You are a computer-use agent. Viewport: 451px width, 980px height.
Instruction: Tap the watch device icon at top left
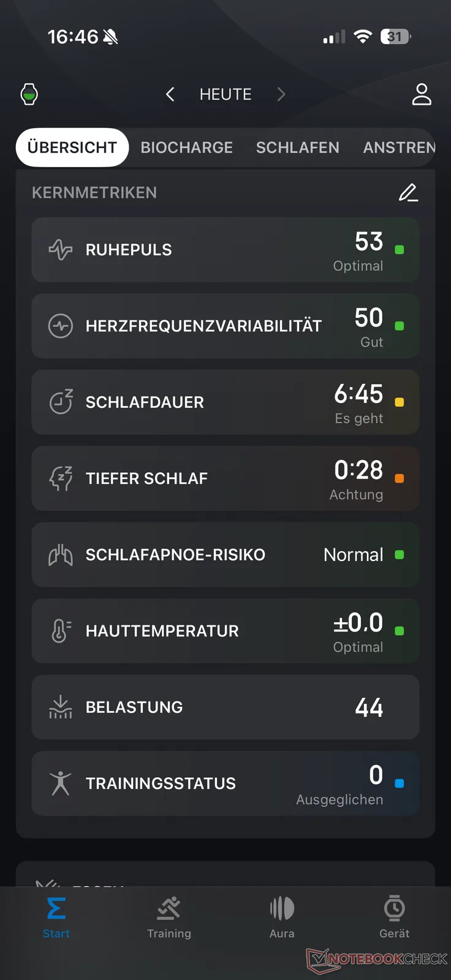tap(29, 94)
